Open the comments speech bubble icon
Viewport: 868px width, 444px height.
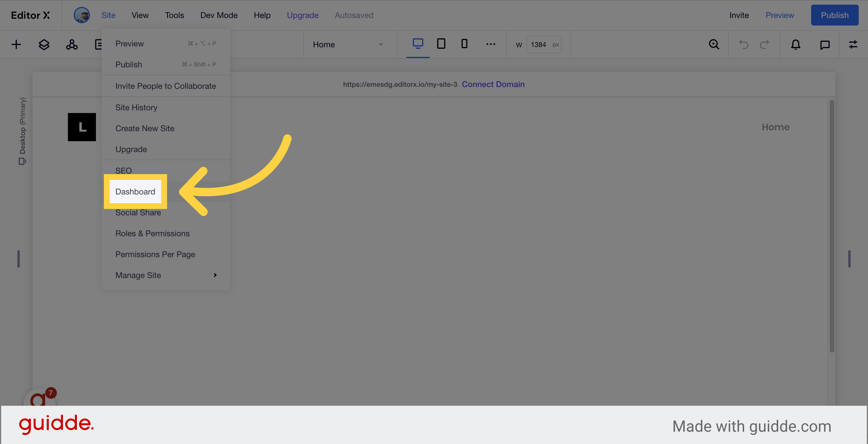point(824,44)
